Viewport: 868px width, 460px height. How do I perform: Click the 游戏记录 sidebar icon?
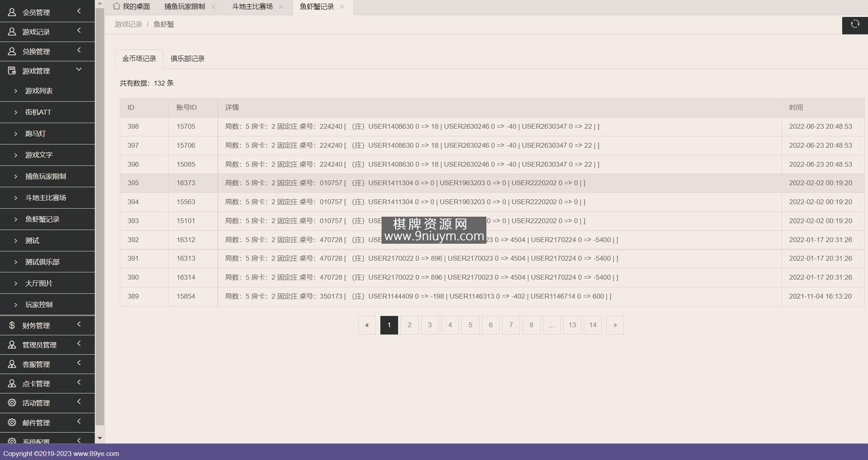click(x=12, y=31)
